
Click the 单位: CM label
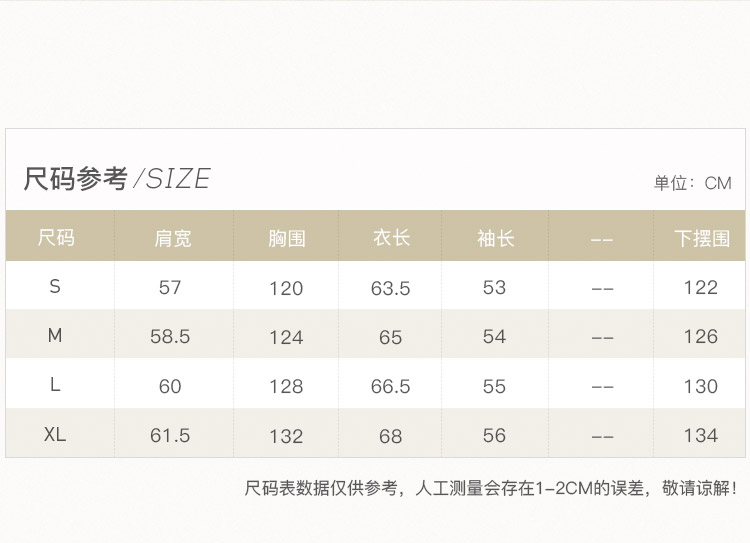693,183
